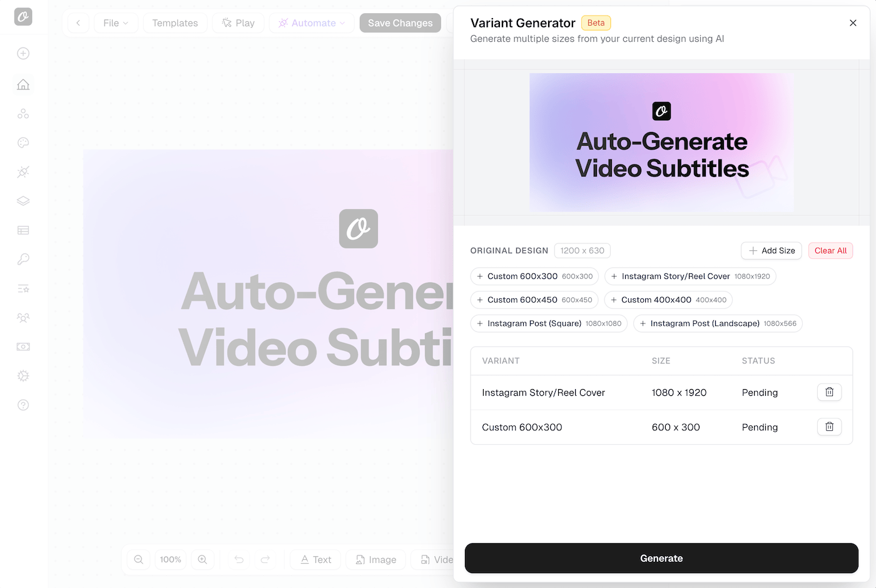876x588 pixels.
Task: Click the Play toolbar button
Action: tap(238, 23)
